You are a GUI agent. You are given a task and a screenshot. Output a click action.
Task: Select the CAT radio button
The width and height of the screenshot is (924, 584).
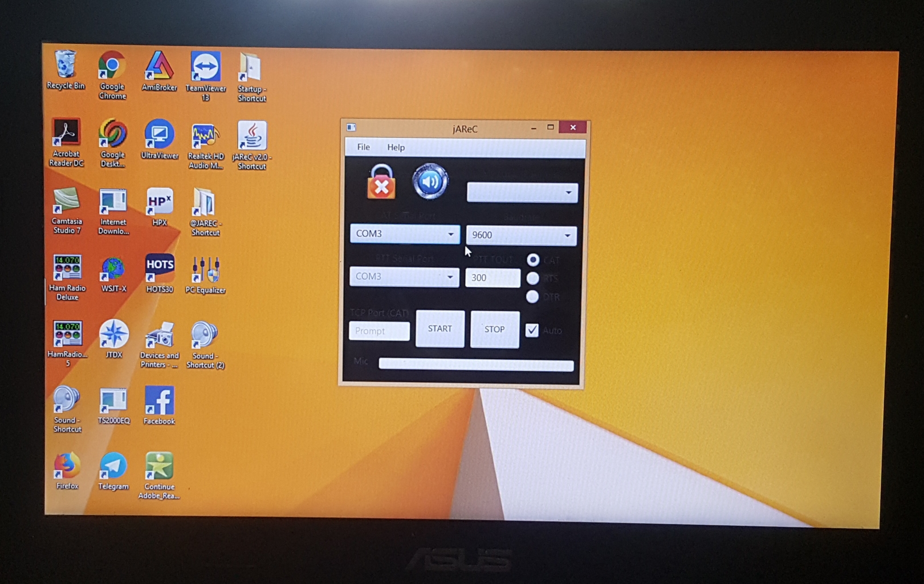coord(533,260)
